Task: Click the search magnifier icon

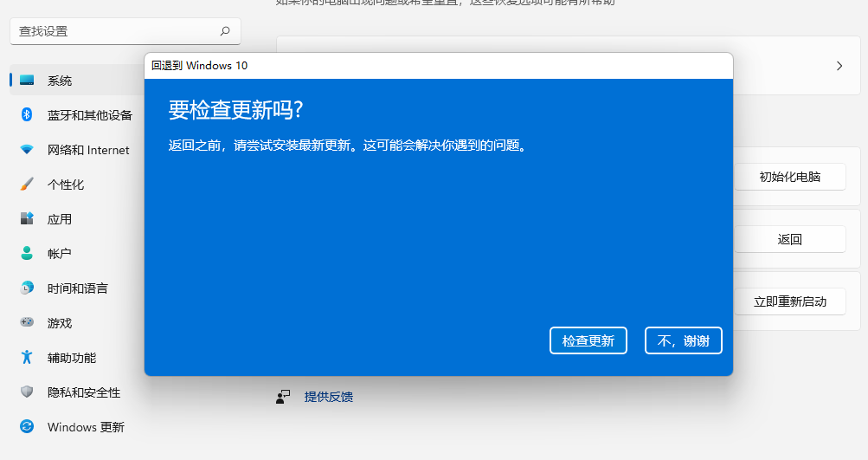Action: (225, 31)
